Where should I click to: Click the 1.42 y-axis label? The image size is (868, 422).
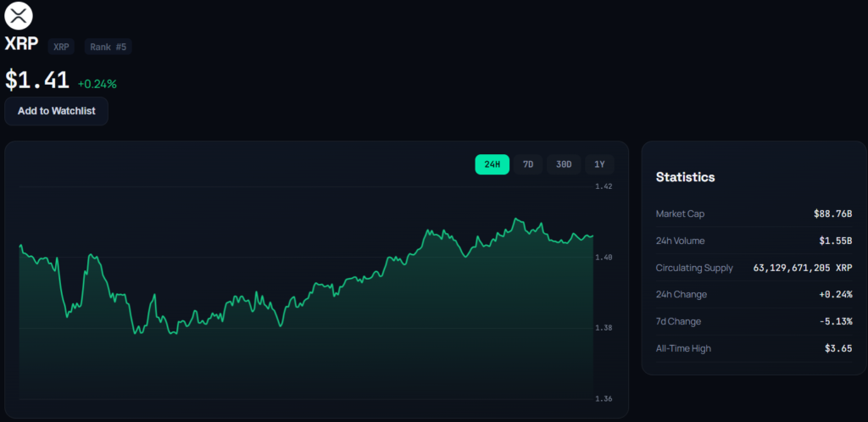[x=604, y=186]
